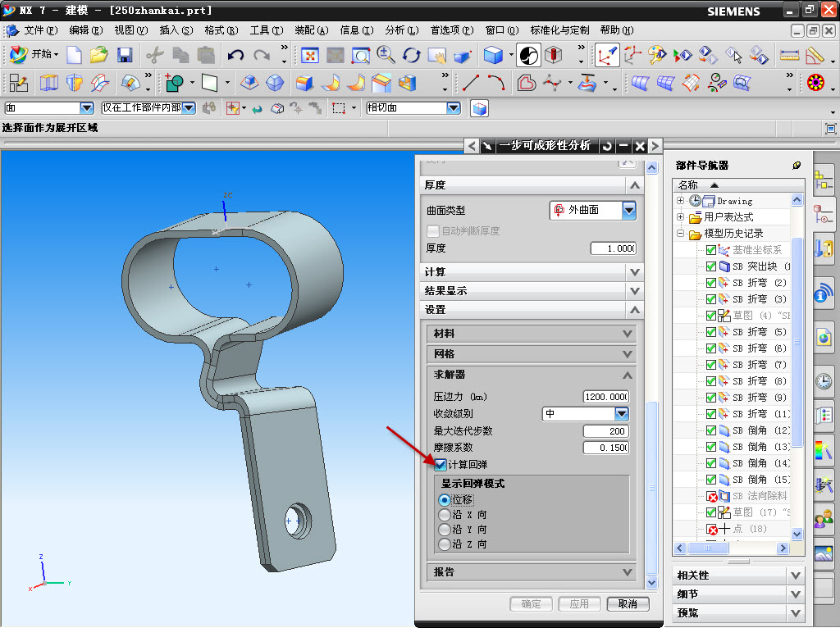Toggle checkbox for 基准坐标系 feature
840x628 pixels.
point(711,250)
